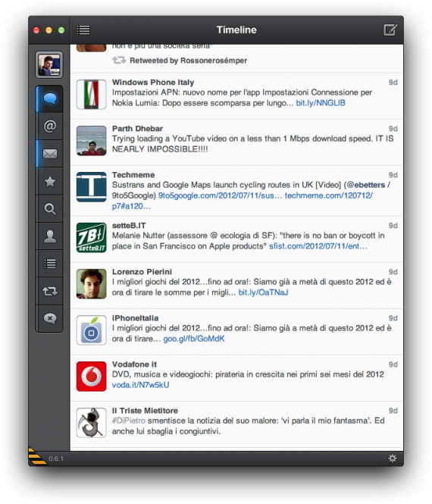The height and width of the screenshot is (504, 432).
Task: Click the iPhoneItalia name
Action: pyautogui.click(x=135, y=318)
